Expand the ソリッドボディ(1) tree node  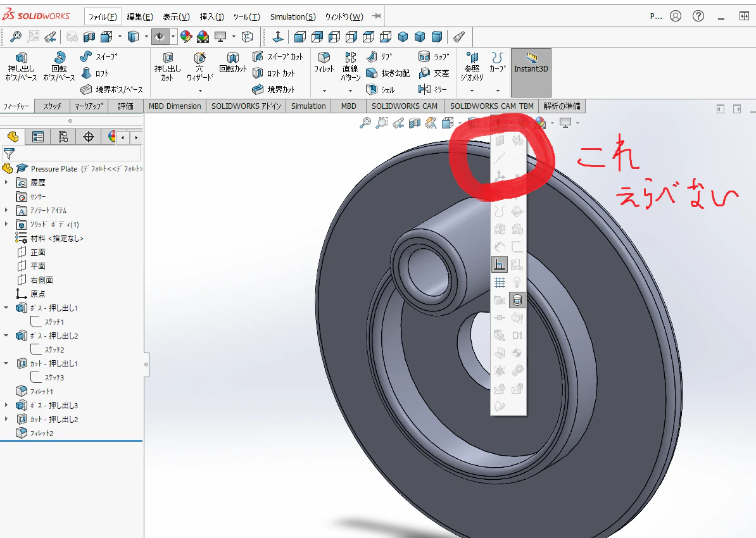pos(6,223)
